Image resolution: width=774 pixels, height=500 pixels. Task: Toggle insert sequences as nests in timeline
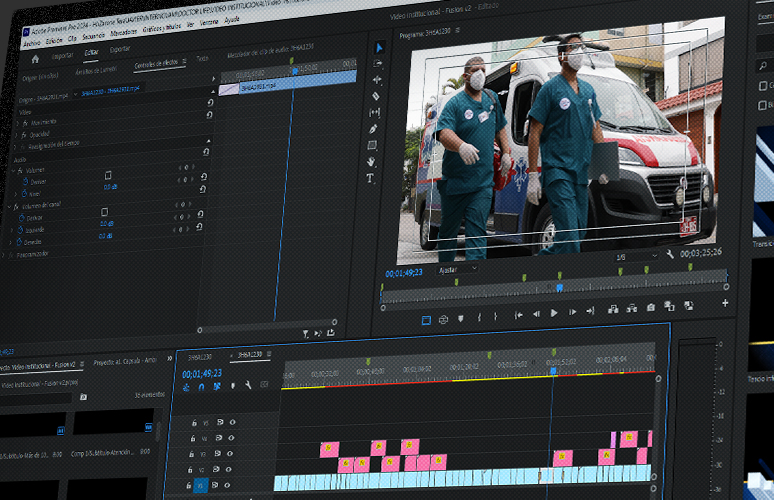tap(186, 388)
